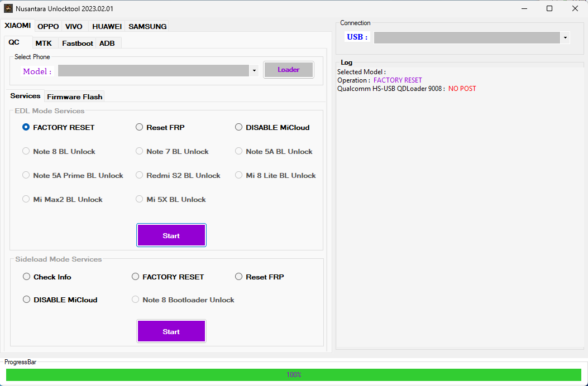The image size is (588, 386).
Task: Click the Loader button
Action: pos(288,69)
